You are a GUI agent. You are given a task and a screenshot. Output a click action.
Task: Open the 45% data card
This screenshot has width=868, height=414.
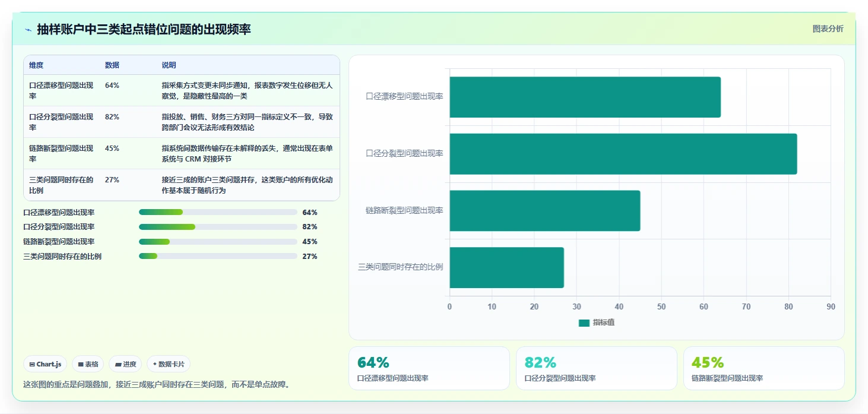[x=764, y=368]
